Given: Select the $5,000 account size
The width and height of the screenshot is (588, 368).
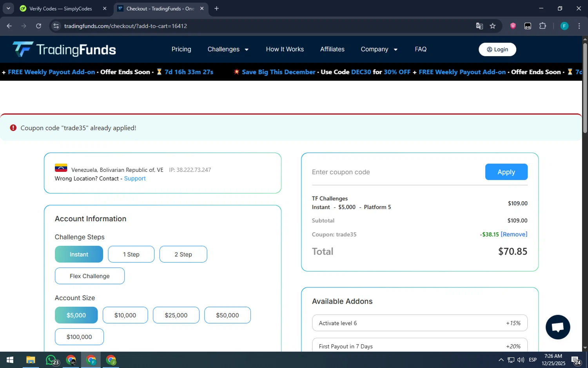Looking at the screenshot, I should coord(76,315).
